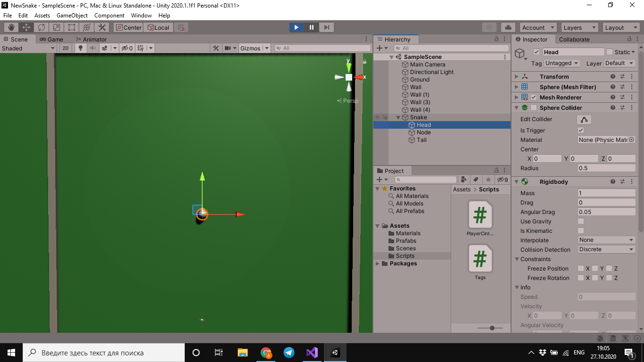This screenshot has width=644, height=362.
Task: Open Rigidbody component help icon
Action: point(613,182)
